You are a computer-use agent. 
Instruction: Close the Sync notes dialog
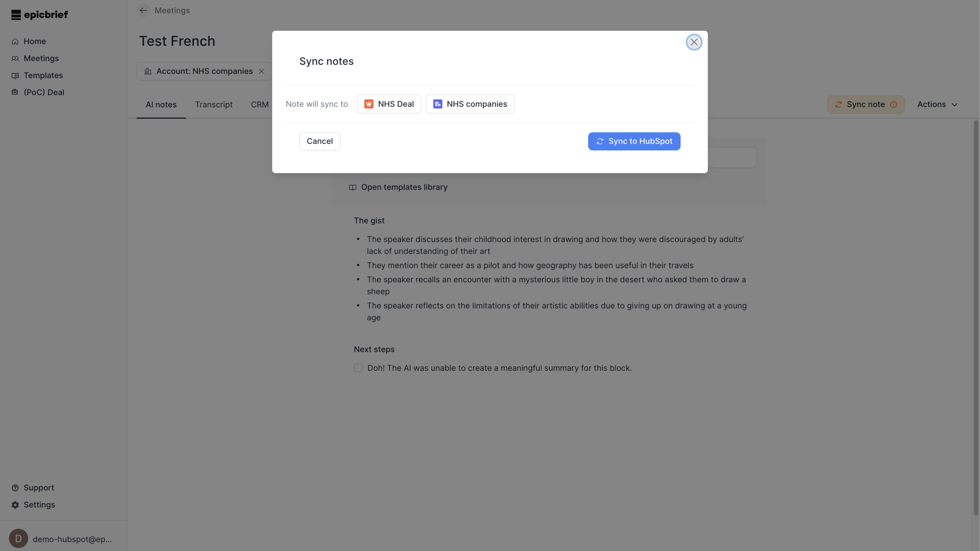point(694,42)
